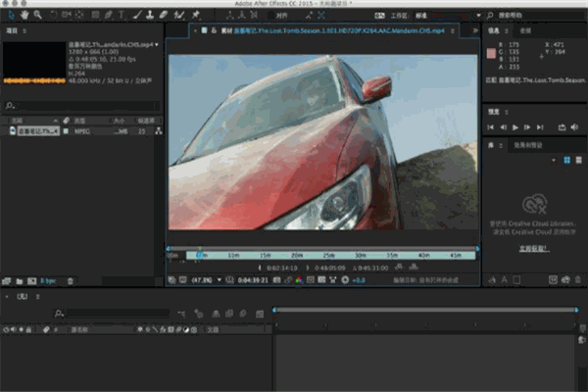Open the magnification ratio dropdown
Image resolution: width=588 pixels, height=392 pixels.
click(x=206, y=280)
